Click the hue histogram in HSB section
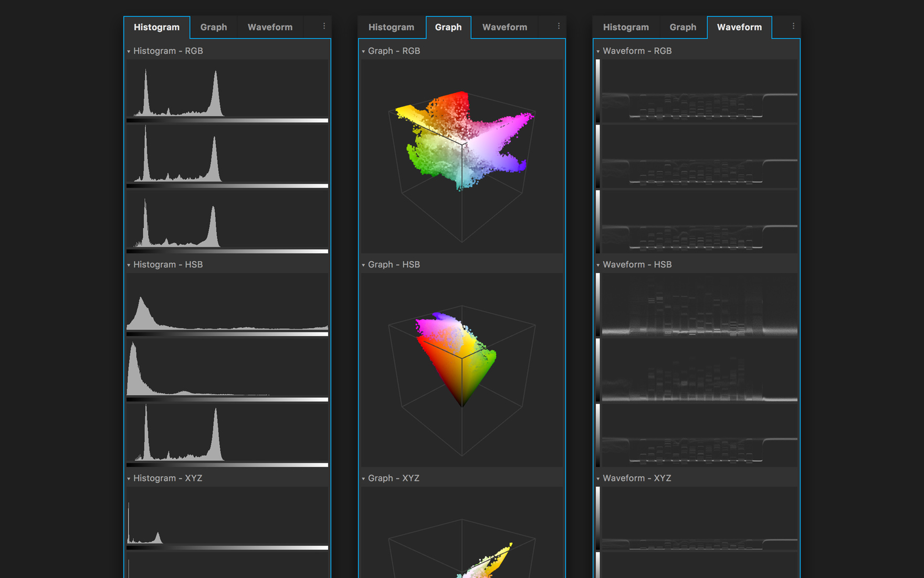The width and height of the screenshot is (924, 578). pyautogui.click(x=227, y=302)
